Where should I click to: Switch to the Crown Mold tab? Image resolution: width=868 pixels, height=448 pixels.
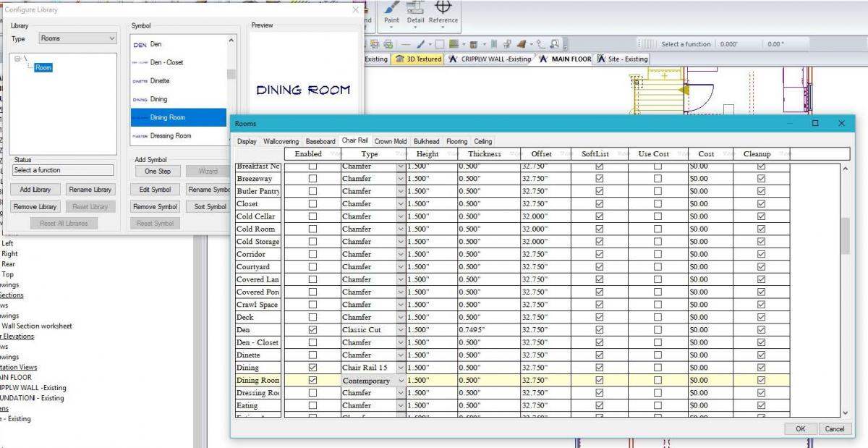[x=391, y=141]
